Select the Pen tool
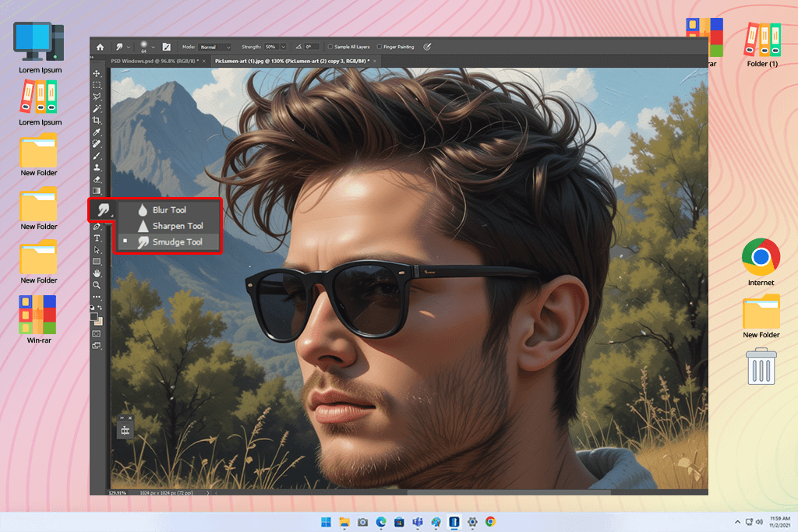 [97, 227]
